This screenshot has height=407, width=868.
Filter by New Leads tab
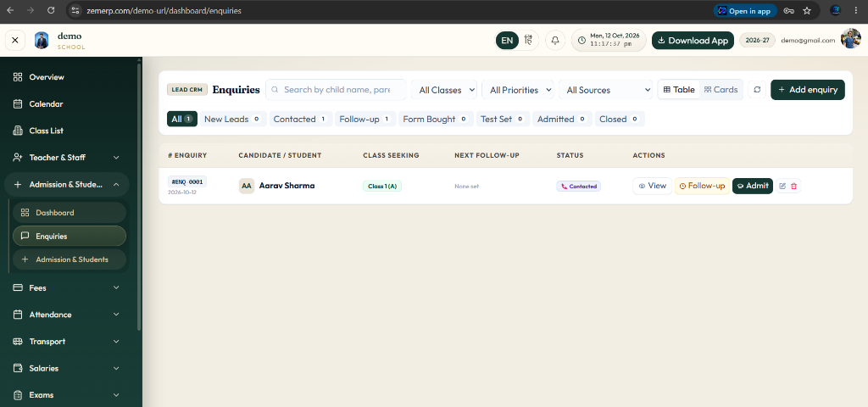(233, 119)
